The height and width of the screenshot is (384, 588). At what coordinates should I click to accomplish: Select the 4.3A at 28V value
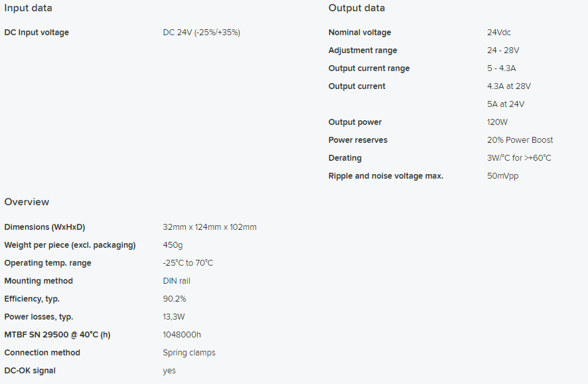pos(509,86)
